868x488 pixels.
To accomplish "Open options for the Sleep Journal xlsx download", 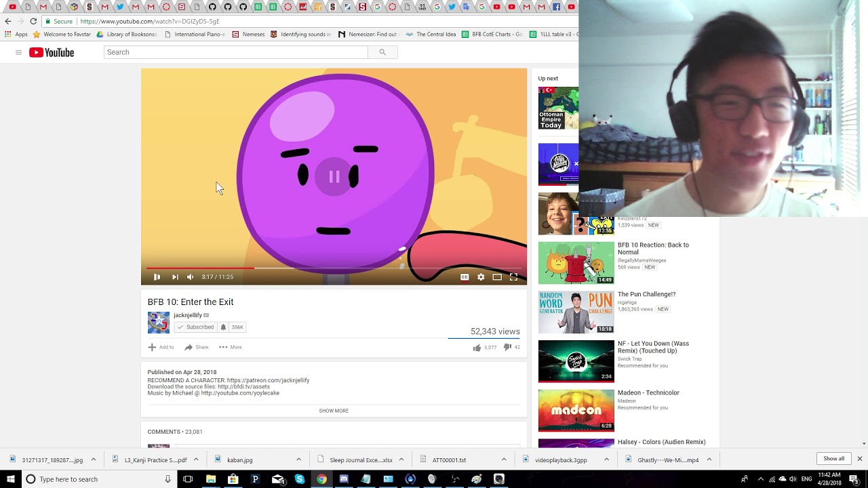I will (401, 460).
